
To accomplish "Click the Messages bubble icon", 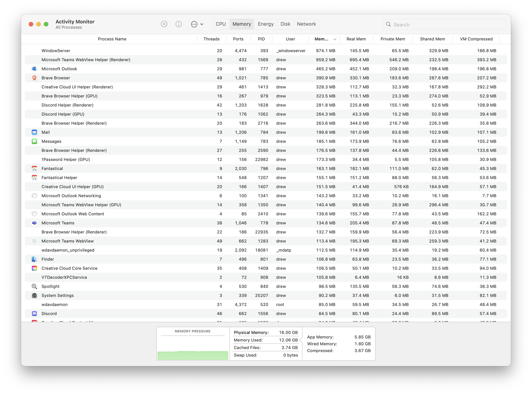I will (x=34, y=141).
